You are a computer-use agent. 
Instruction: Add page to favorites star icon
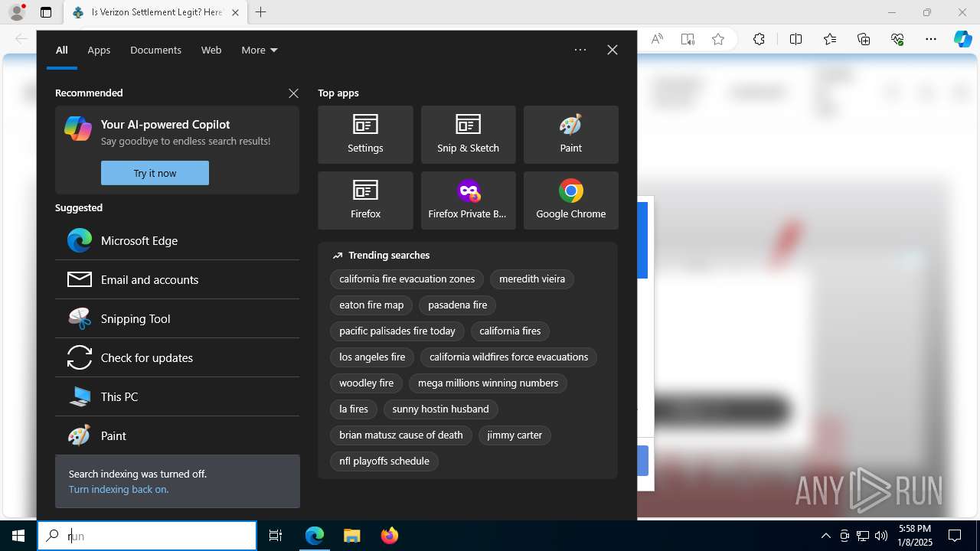click(717, 39)
